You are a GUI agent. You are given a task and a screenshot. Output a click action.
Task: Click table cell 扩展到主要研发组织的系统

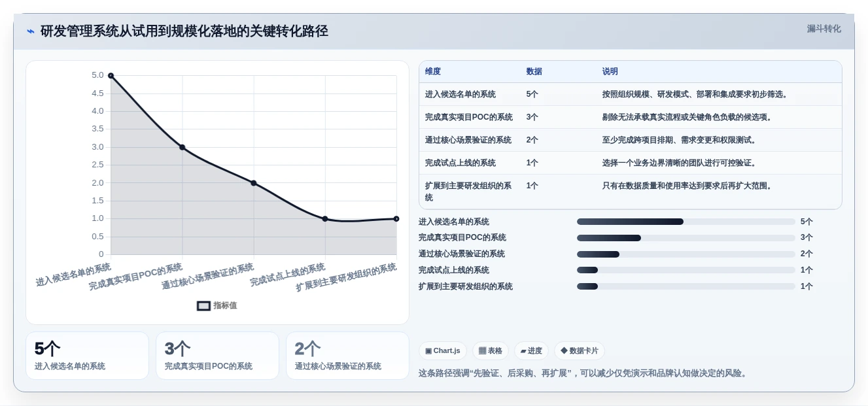click(468, 192)
